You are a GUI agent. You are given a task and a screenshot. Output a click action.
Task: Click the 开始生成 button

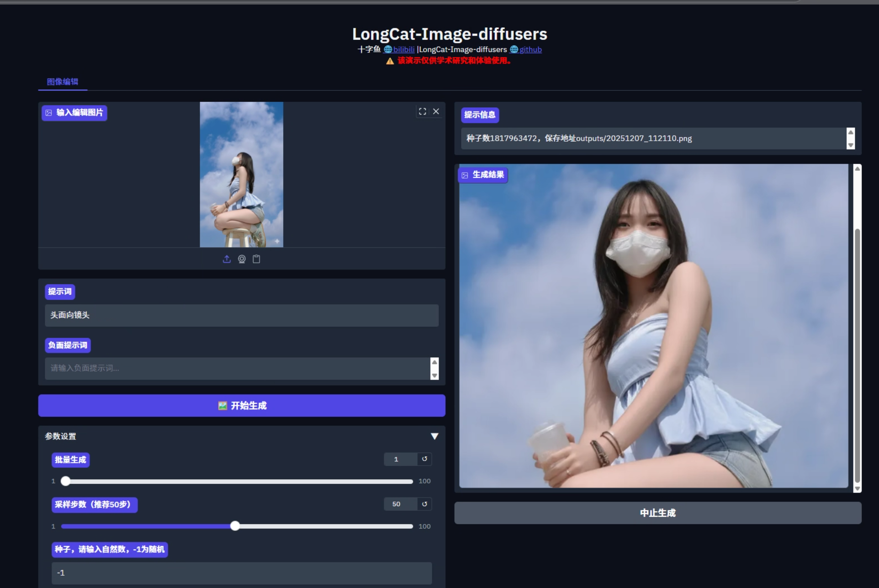242,405
